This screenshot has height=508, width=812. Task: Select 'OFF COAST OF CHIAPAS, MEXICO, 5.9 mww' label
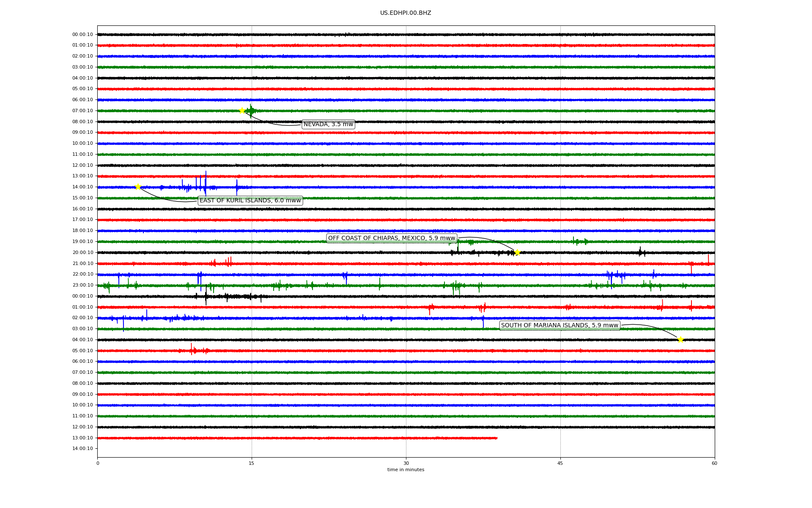[x=392, y=238]
